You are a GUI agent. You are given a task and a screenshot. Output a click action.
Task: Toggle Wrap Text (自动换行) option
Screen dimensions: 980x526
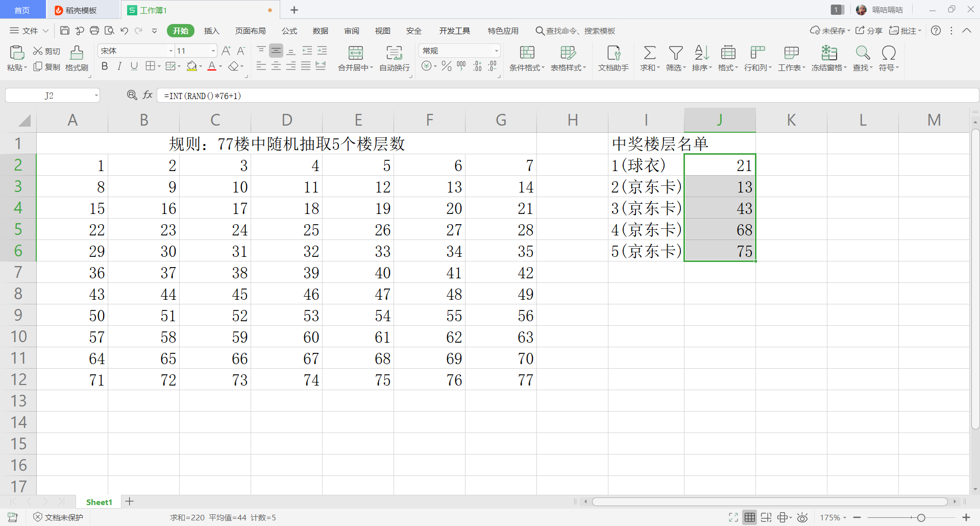pyautogui.click(x=394, y=53)
